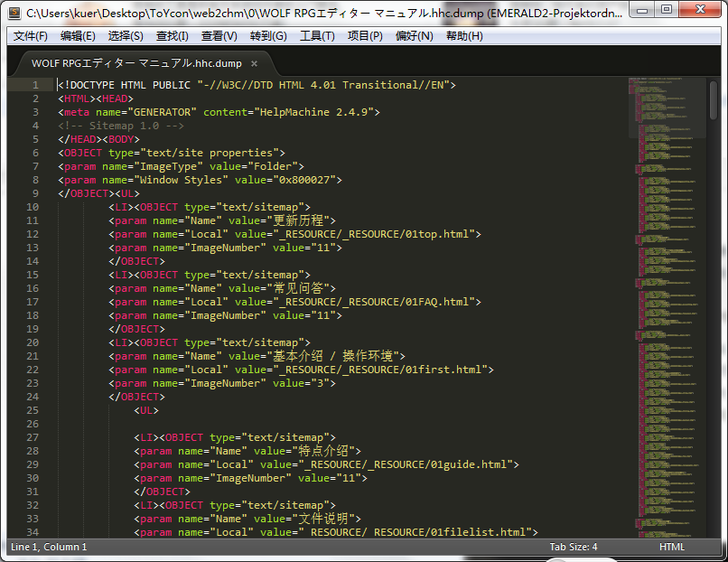The image size is (728, 562).
Task: Click the HTML tag on line 2
Action: pyautogui.click(x=77, y=98)
